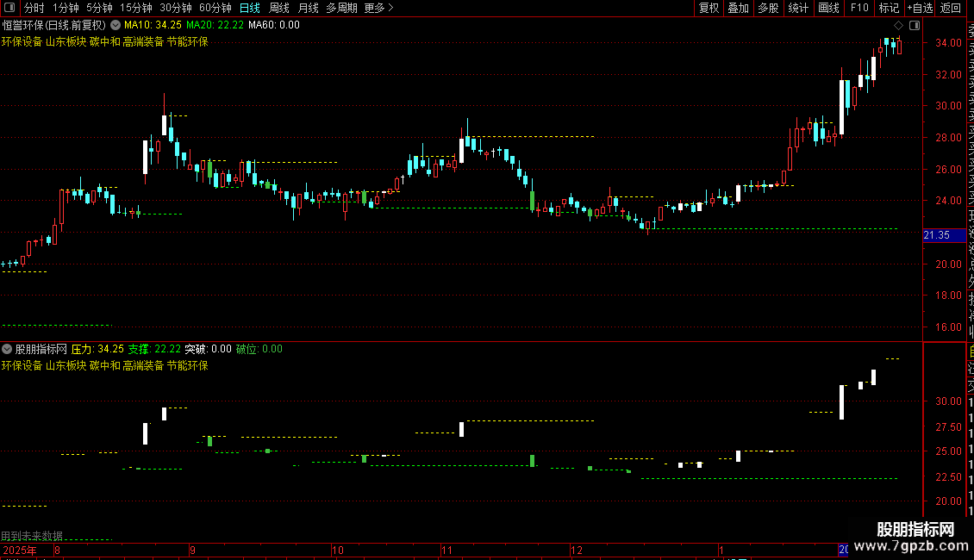Click the 叠加 overlay button
This screenshot has width=974, height=560.
(x=739, y=8)
